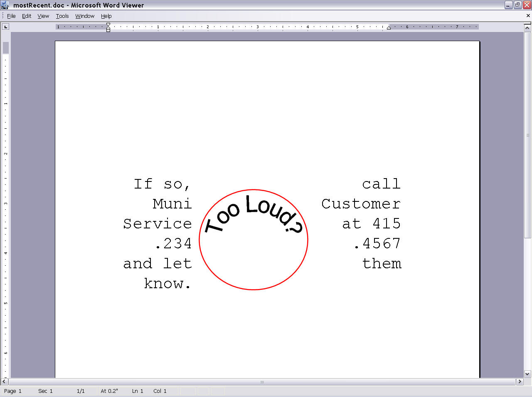The height and width of the screenshot is (397, 532).
Task: Click the horizontal scrollbar right arrow
Action: click(520, 382)
